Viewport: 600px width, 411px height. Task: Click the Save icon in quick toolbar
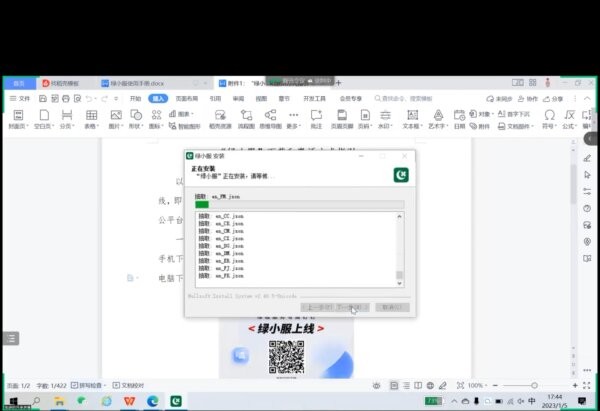pos(42,99)
